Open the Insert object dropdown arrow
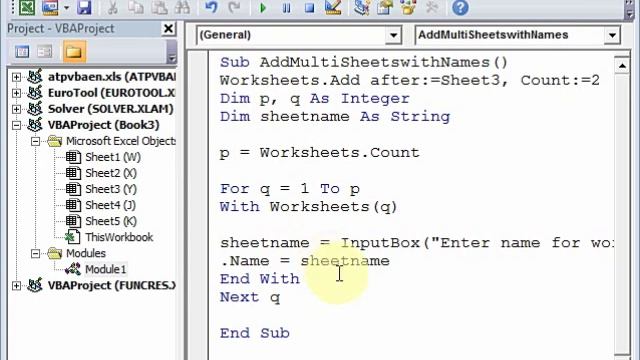 (x=67, y=7)
